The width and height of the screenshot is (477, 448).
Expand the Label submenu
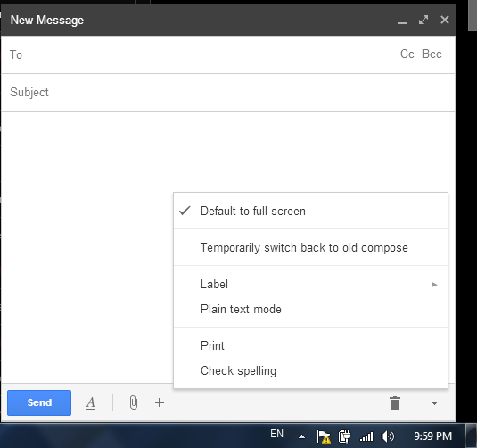(310, 284)
